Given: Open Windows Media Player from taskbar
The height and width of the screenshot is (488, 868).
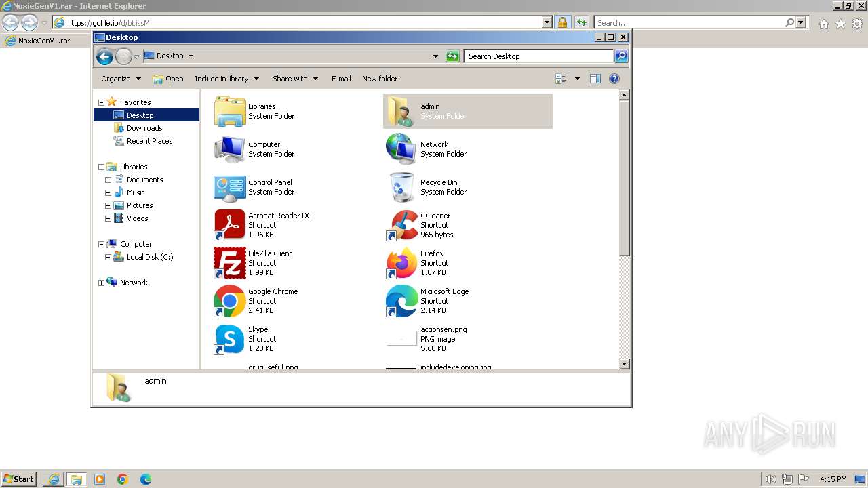Looking at the screenshot, I should [100, 479].
